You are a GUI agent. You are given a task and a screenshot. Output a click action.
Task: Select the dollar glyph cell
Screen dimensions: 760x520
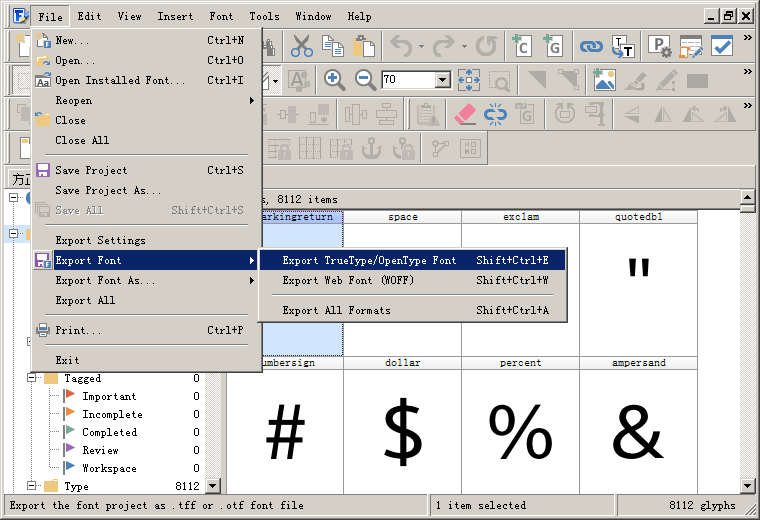[x=402, y=425]
